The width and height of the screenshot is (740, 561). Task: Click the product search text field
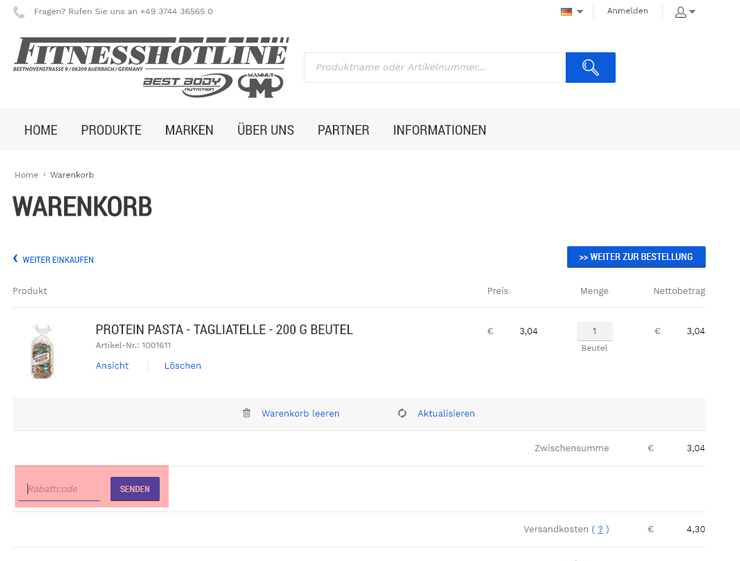pos(435,67)
